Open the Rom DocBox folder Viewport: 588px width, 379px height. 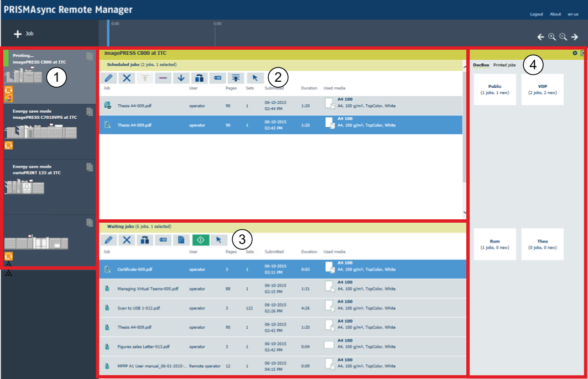[495, 244]
